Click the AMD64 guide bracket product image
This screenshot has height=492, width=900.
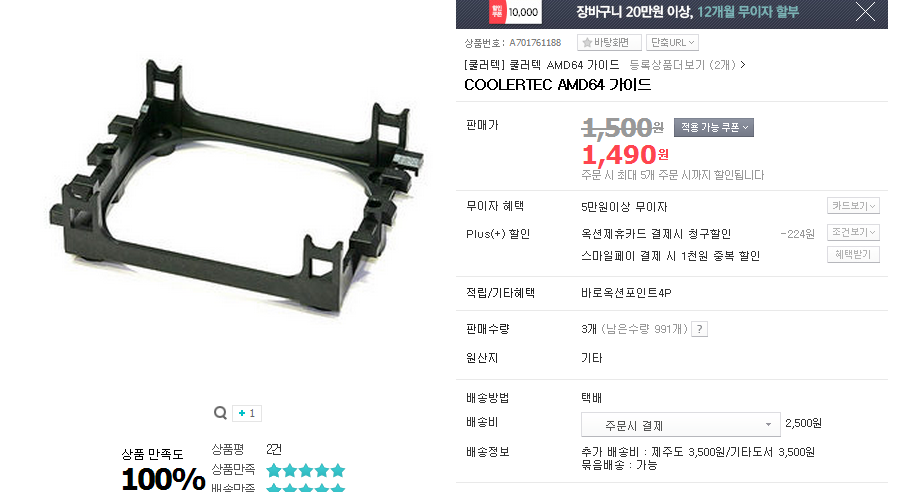[x=236, y=187]
